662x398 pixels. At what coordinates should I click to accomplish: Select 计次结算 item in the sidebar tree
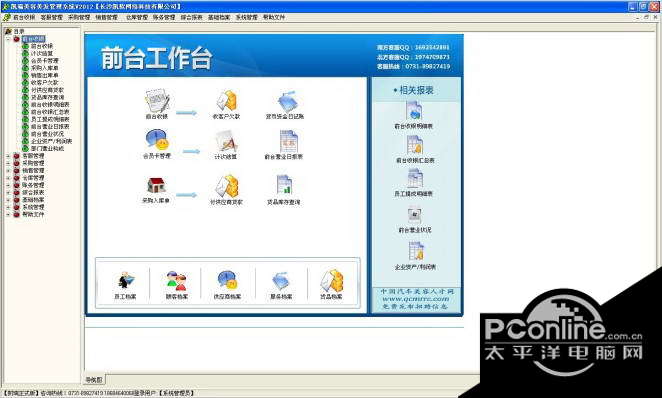coord(42,54)
